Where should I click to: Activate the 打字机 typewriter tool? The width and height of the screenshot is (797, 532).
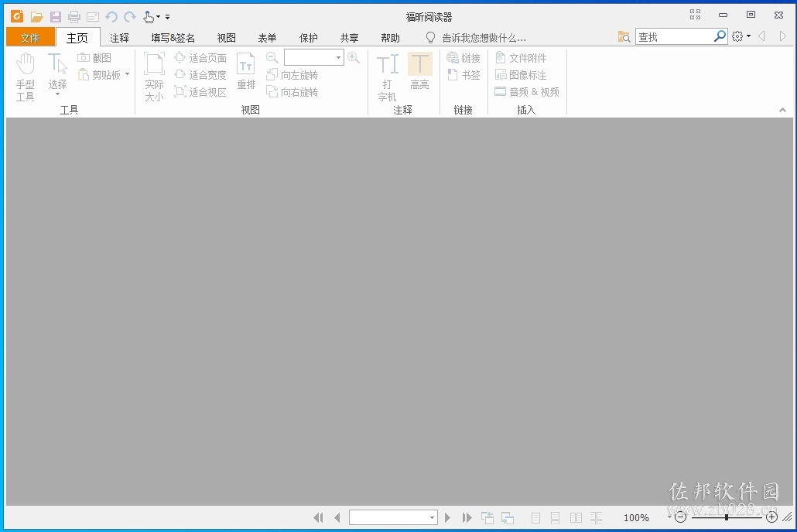click(x=387, y=77)
